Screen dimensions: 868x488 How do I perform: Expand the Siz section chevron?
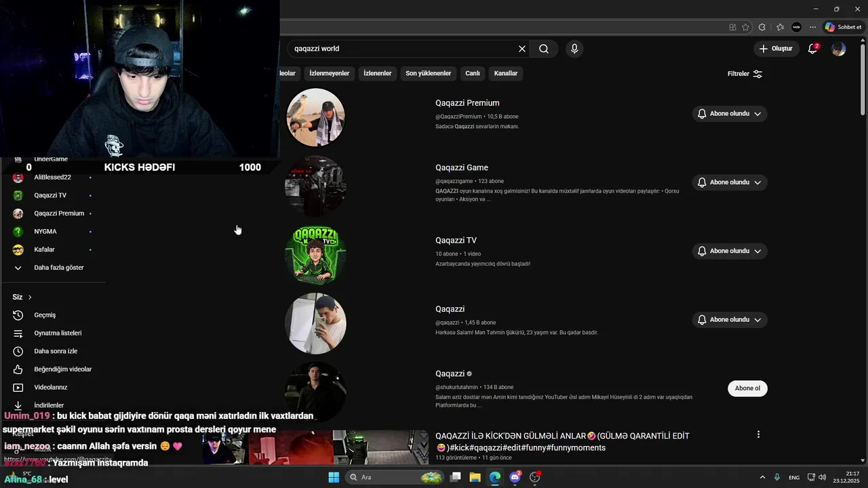(30, 298)
